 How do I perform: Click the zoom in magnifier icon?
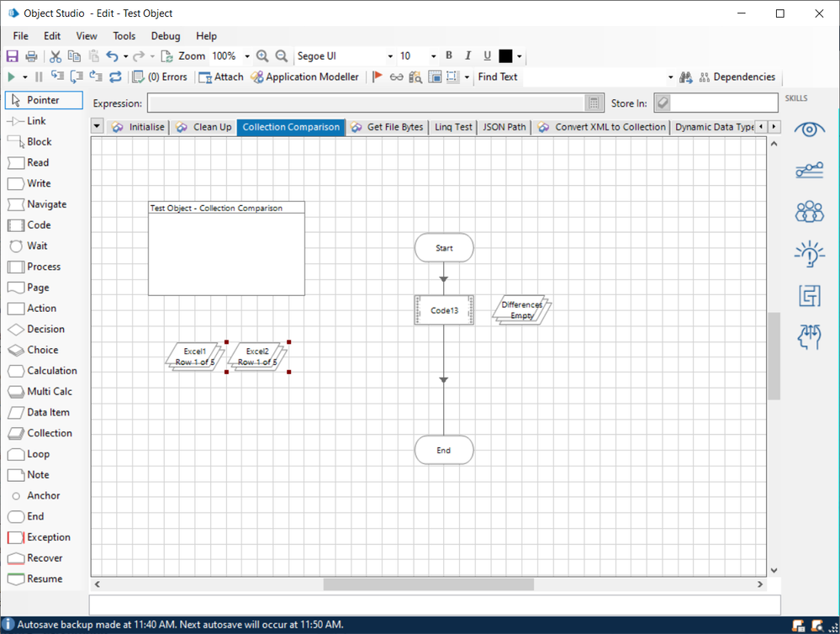point(262,56)
